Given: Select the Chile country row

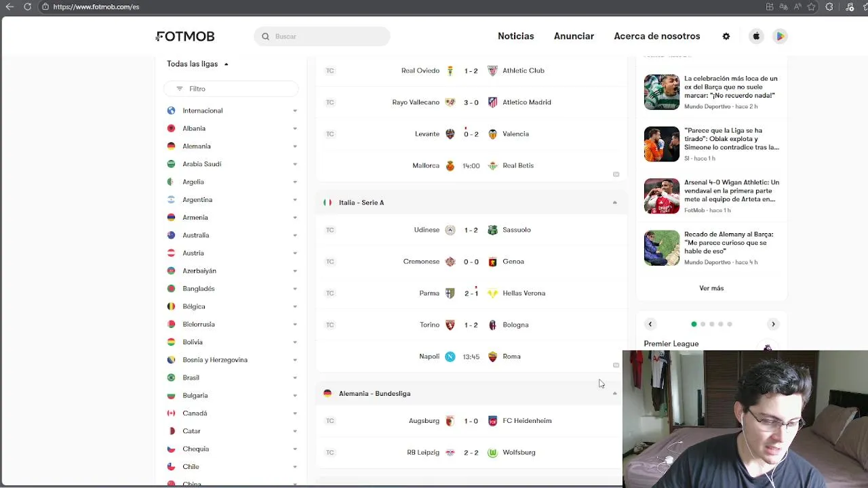Looking at the screenshot, I should (x=231, y=466).
